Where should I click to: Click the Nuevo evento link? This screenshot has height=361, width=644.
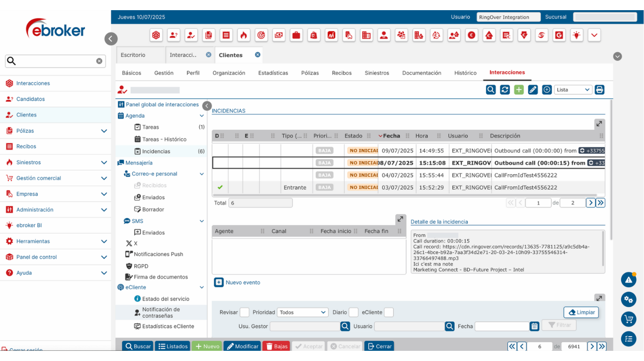(241, 282)
